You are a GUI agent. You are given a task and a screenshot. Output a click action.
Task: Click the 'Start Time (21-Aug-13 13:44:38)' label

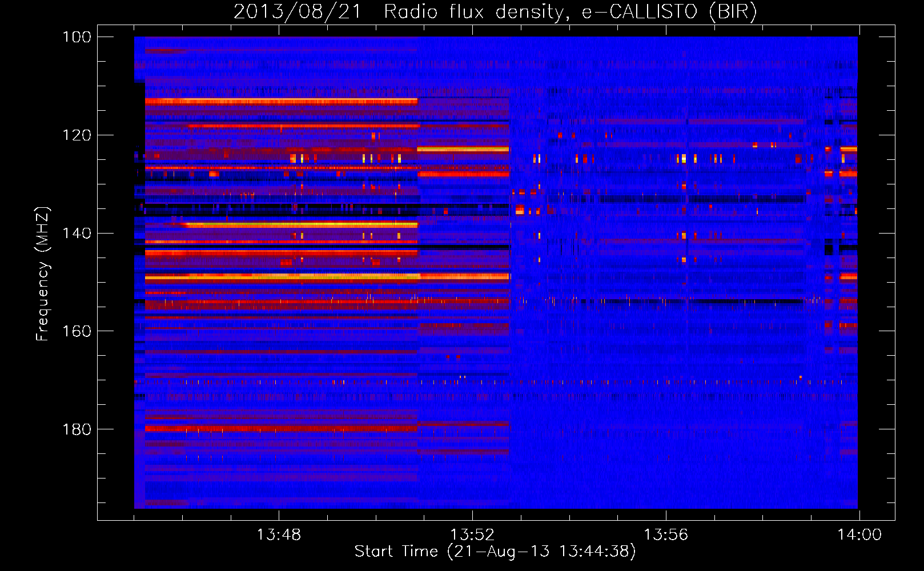point(495,552)
